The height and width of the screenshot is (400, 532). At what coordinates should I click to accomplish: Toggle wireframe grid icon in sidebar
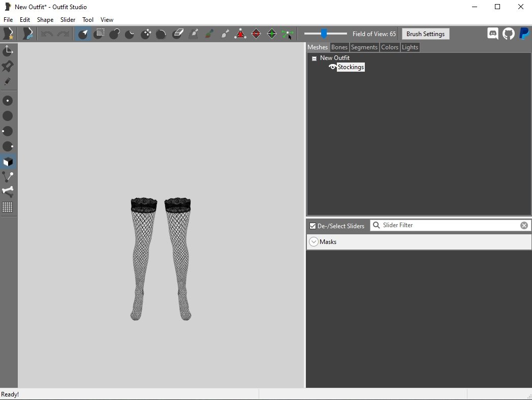point(8,207)
